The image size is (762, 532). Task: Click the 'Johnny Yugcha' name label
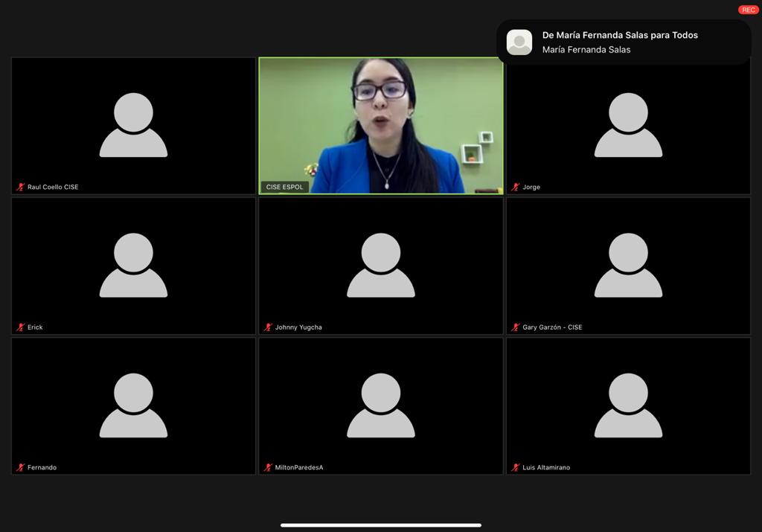point(298,327)
